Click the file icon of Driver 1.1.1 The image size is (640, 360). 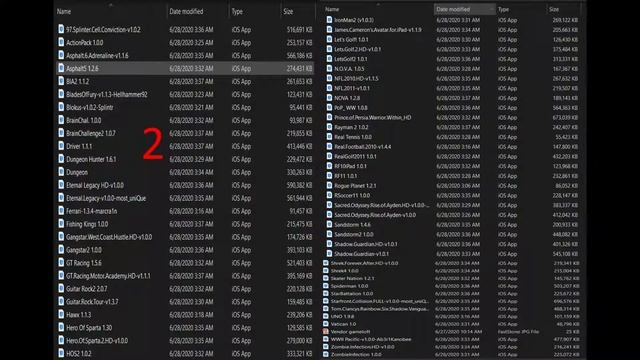(x=61, y=146)
